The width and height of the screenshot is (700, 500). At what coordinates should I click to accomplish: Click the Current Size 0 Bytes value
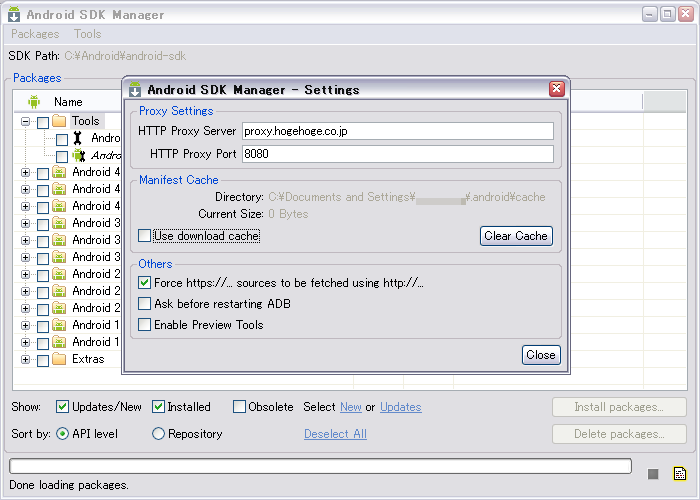point(288,214)
